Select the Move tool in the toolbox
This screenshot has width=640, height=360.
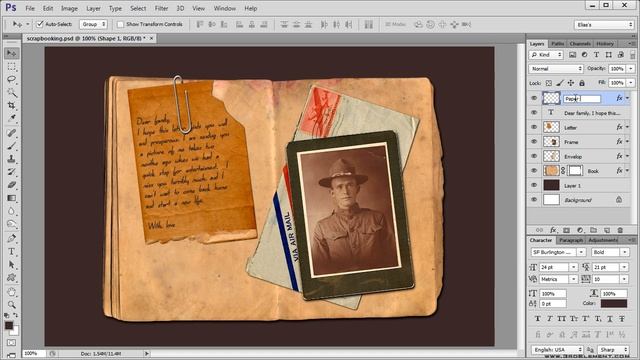pyautogui.click(x=11, y=53)
